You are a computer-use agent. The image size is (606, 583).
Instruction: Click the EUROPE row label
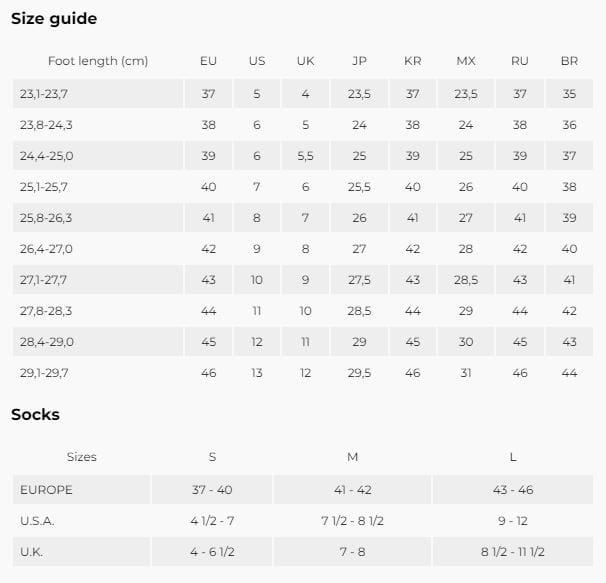click(x=46, y=490)
